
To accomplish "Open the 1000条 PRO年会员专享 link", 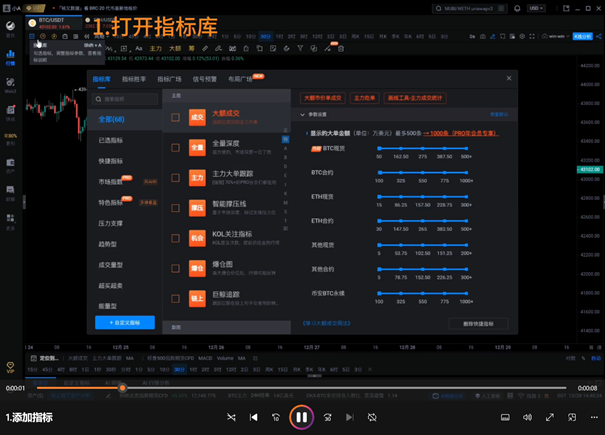I will [x=461, y=133].
